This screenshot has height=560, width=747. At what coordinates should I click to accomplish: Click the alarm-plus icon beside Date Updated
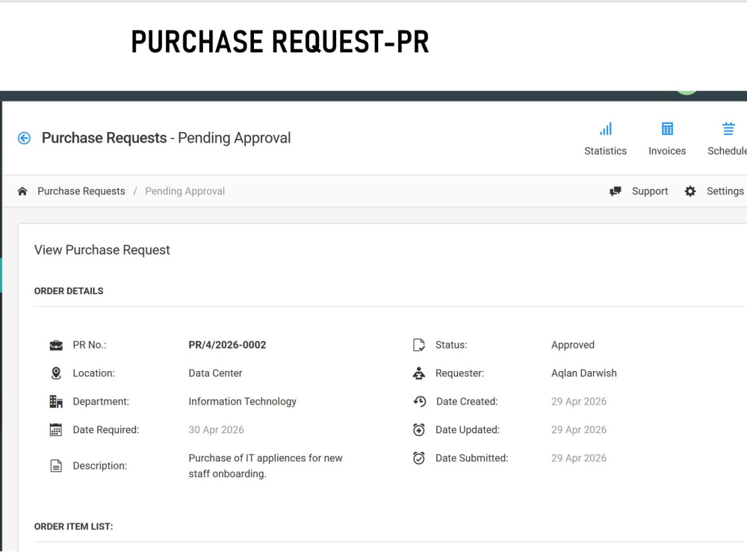pos(419,430)
